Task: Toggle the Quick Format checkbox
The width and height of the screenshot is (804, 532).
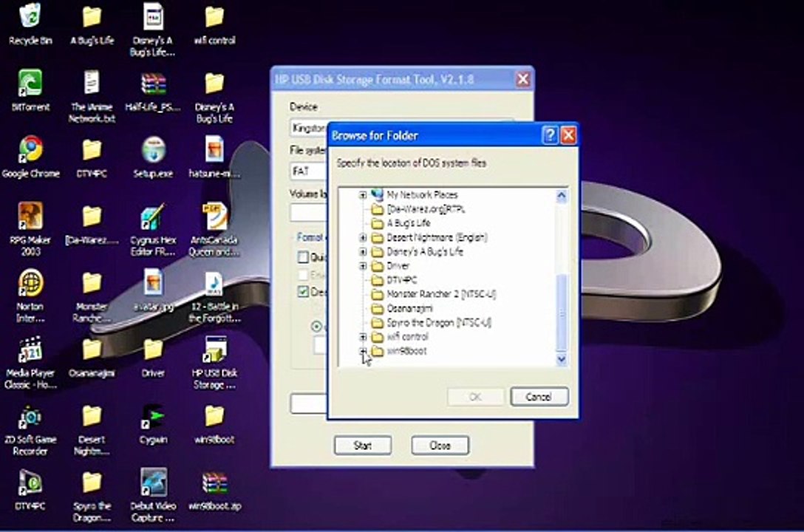Action: point(303,257)
